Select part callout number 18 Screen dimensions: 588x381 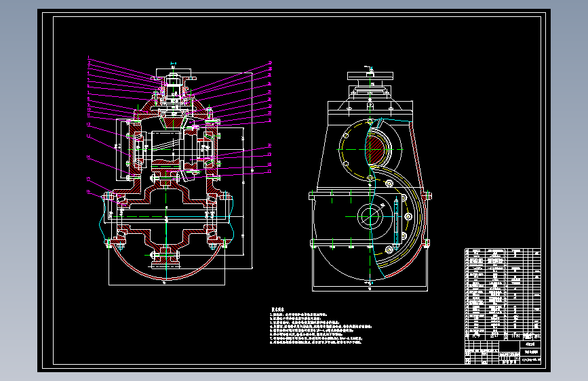(269, 164)
